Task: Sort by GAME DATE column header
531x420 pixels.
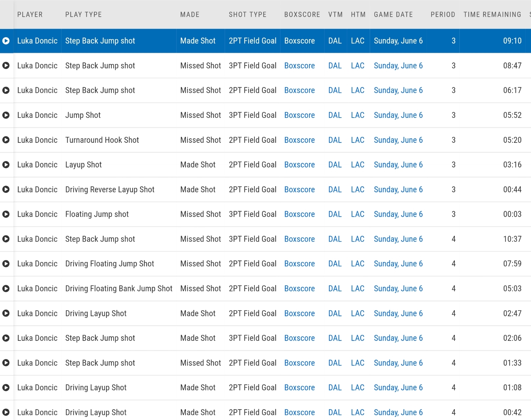Action: (x=393, y=14)
